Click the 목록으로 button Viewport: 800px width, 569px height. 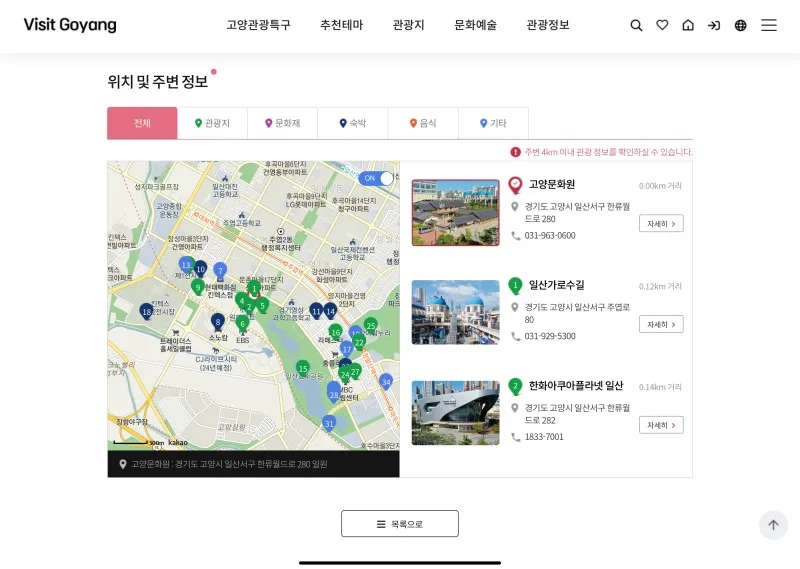point(400,524)
